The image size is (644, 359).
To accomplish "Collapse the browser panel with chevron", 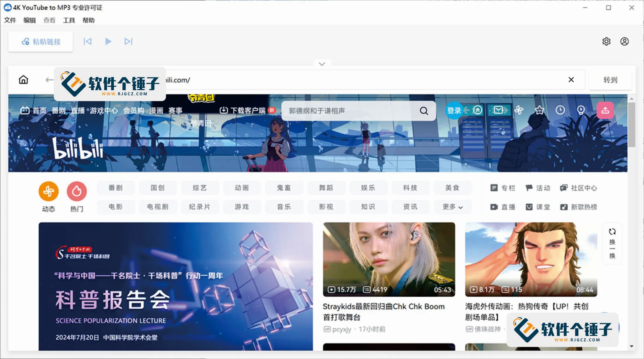I will 322,64.
